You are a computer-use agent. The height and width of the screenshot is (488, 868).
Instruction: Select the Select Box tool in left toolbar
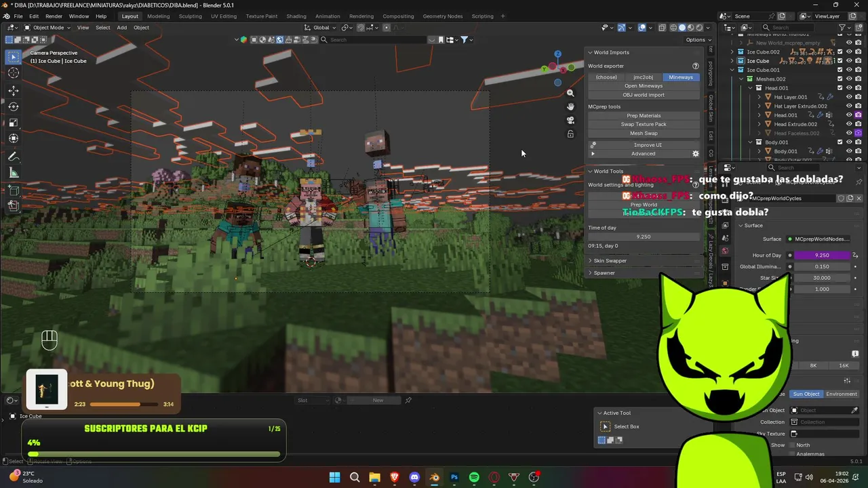pyautogui.click(x=14, y=57)
